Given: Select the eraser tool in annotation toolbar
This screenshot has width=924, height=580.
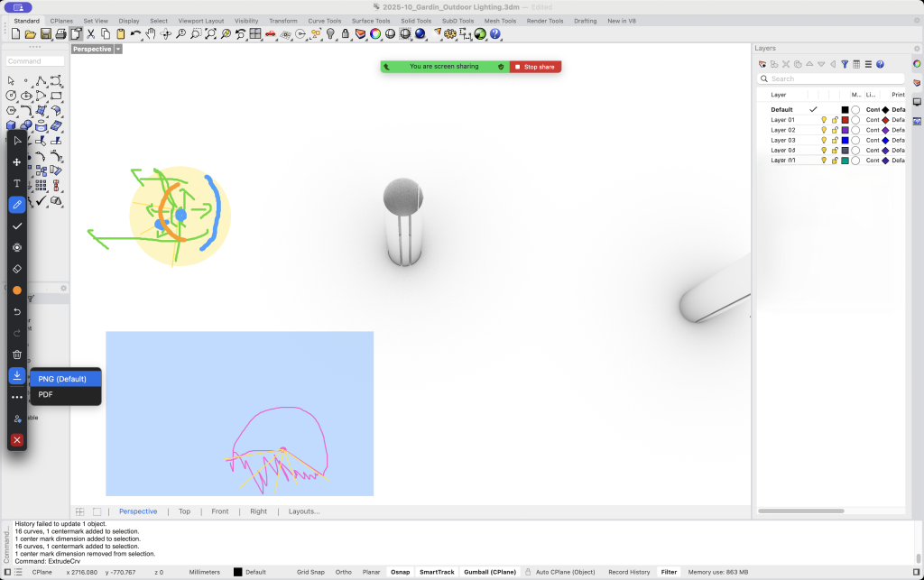Looking at the screenshot, I should (16, 269).
